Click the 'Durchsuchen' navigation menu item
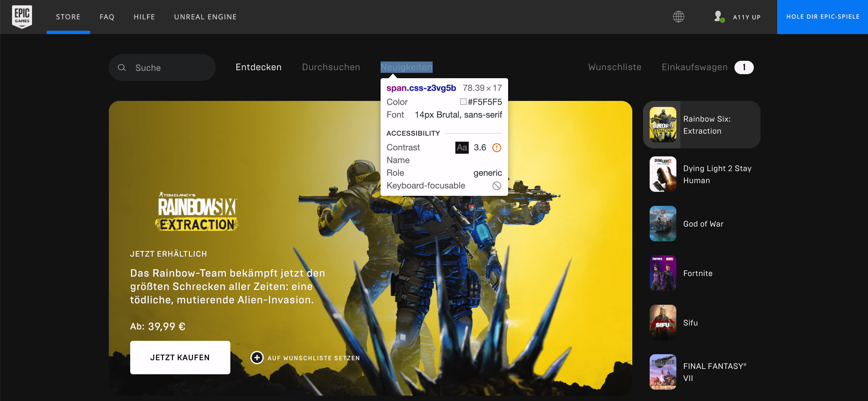The width and height of the screenshot is (868, 401). tap(331, 66)
